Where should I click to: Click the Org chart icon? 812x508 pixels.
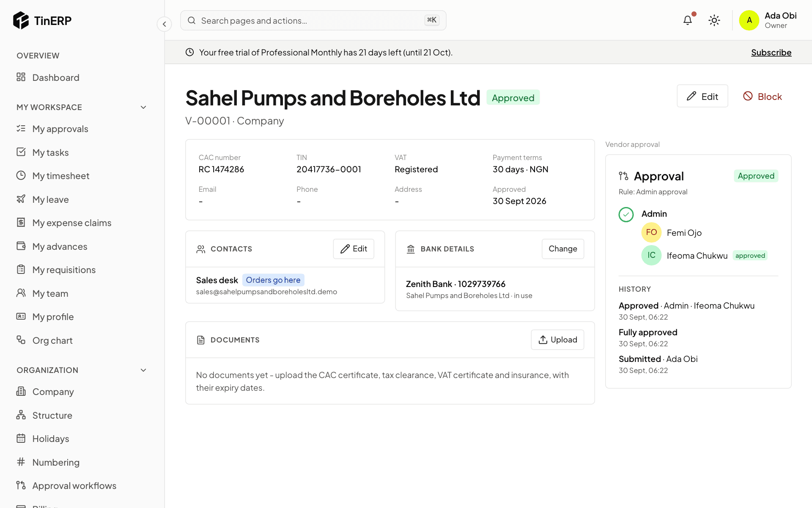point(21,340)
